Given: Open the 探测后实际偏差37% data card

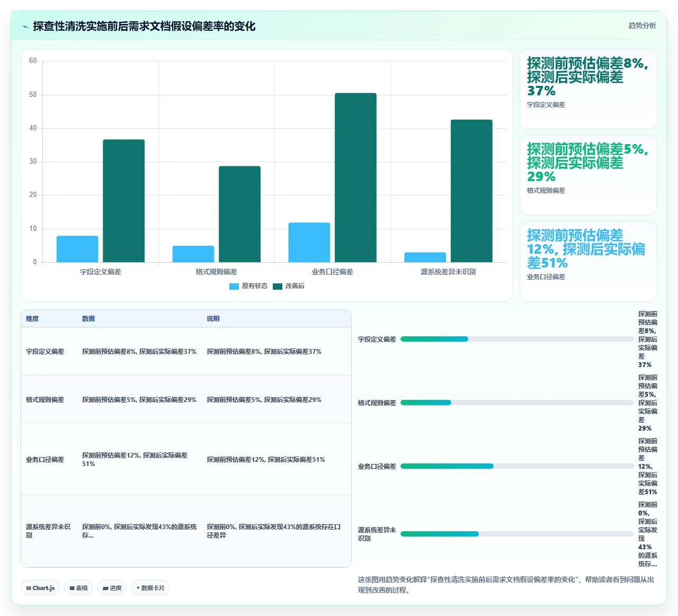Looking at the screenshot, I should click(x=588, y=89).
